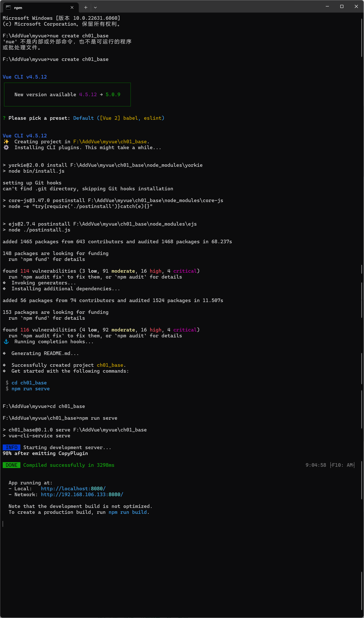Open a new terminal tab with plus

click(x=86, y=8)
